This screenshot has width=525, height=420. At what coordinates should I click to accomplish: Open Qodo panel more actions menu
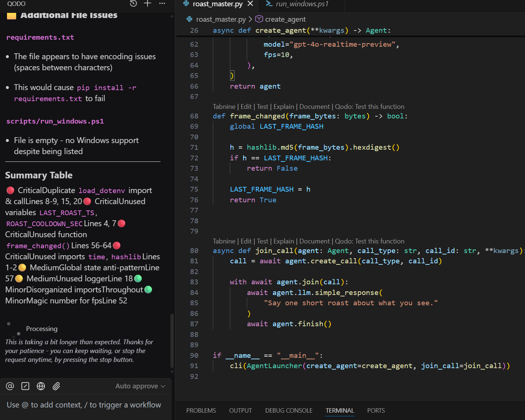[x=162, y=4]
